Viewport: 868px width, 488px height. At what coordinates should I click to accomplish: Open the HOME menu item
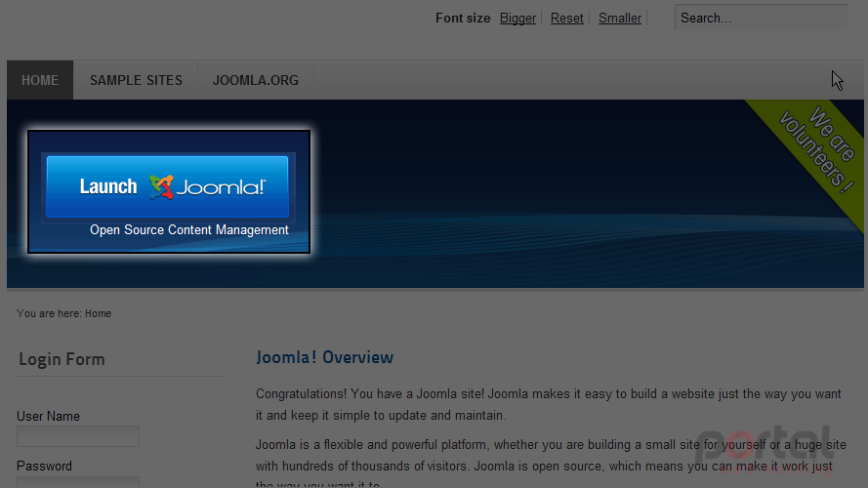pyautogui.click(x=40, y=80)
